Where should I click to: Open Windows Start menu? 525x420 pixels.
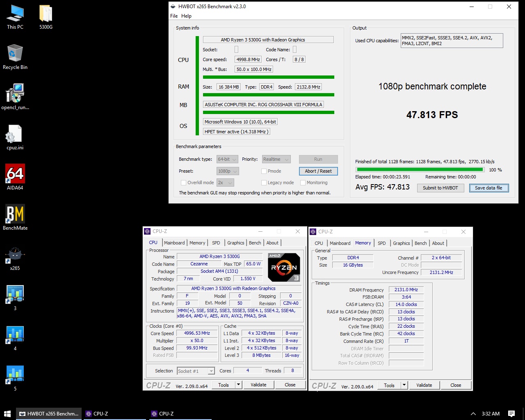coord(7,413)
